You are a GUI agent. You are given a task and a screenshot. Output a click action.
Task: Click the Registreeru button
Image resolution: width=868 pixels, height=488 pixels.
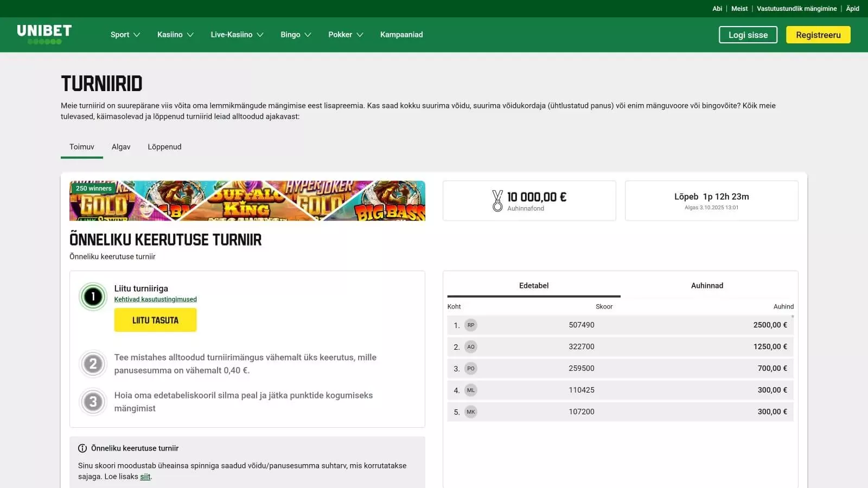click(818, 34)
